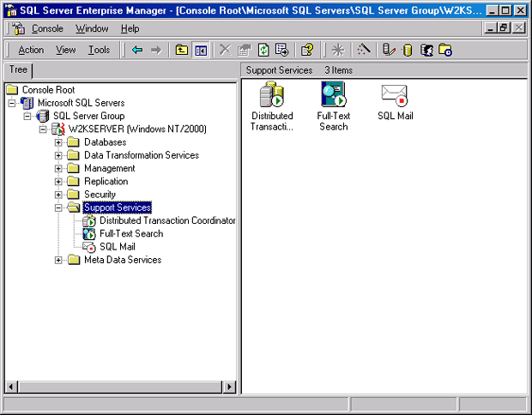Select Data Transformation Services label
This screenshot has height=415, width=532.
(142, 155)
